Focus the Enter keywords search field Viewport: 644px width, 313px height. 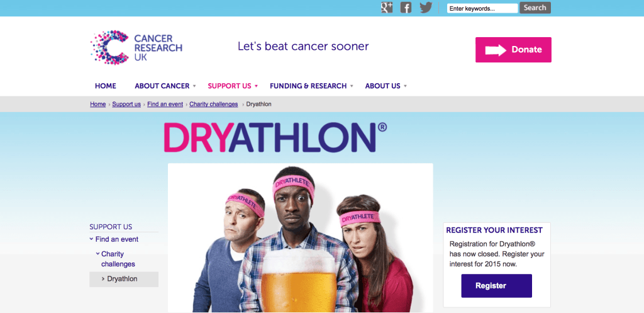click(482, 8)
